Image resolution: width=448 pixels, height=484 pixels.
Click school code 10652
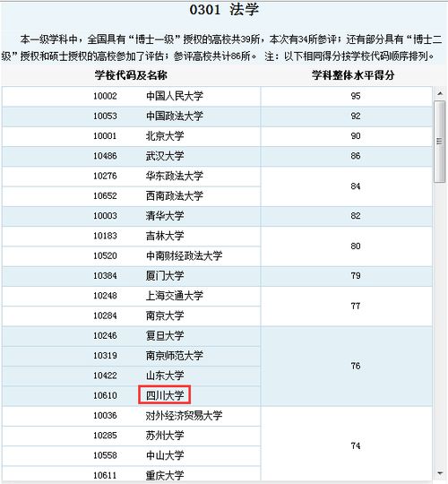click(x=105, y=195)
